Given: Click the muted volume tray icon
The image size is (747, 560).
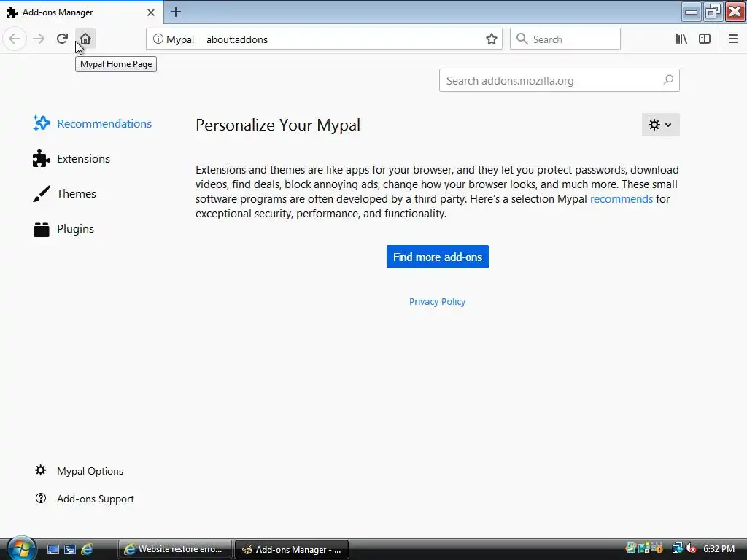Looking at the screenshot, I should point(690,548).
